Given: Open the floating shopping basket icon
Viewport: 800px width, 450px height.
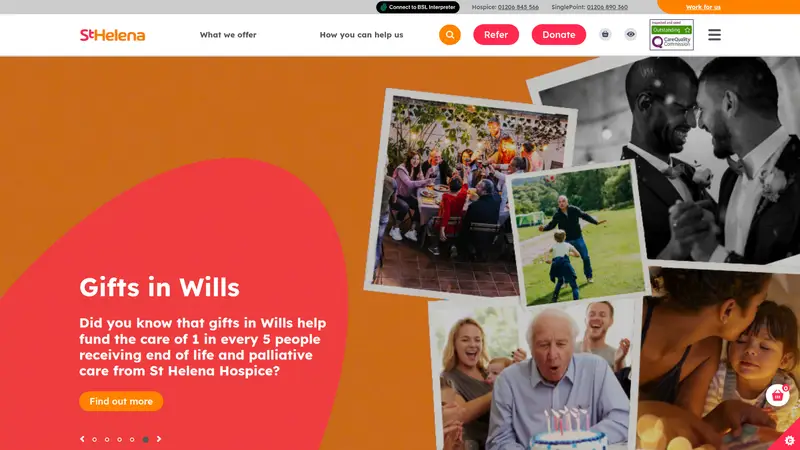Looking at the screenshot, I should tap(778, 395).
